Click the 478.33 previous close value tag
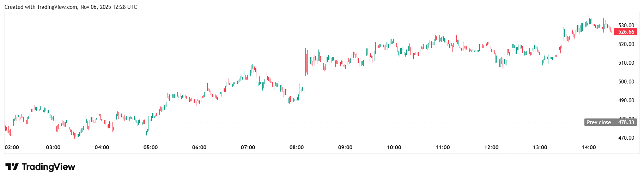This screenshot has height=180, width=644. (626, 122)
